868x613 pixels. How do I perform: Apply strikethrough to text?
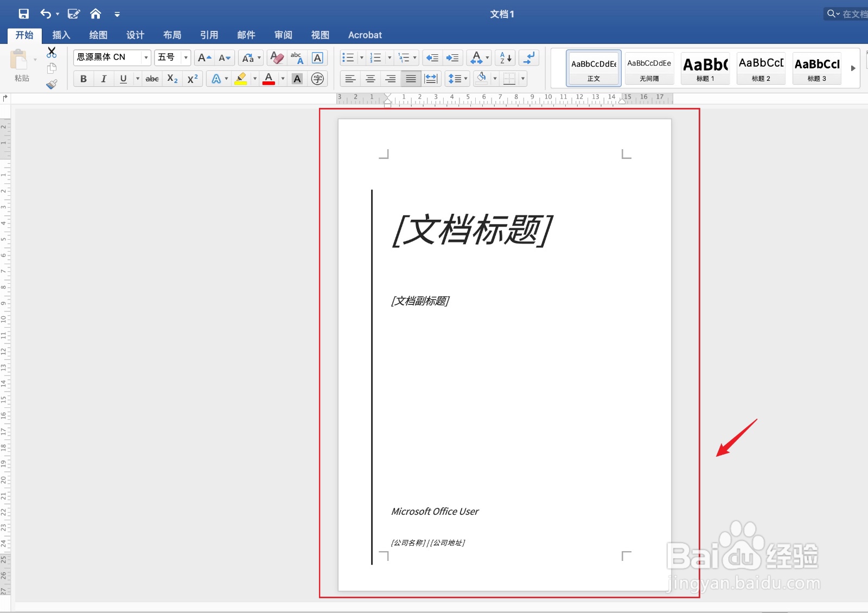coord(152,79)
